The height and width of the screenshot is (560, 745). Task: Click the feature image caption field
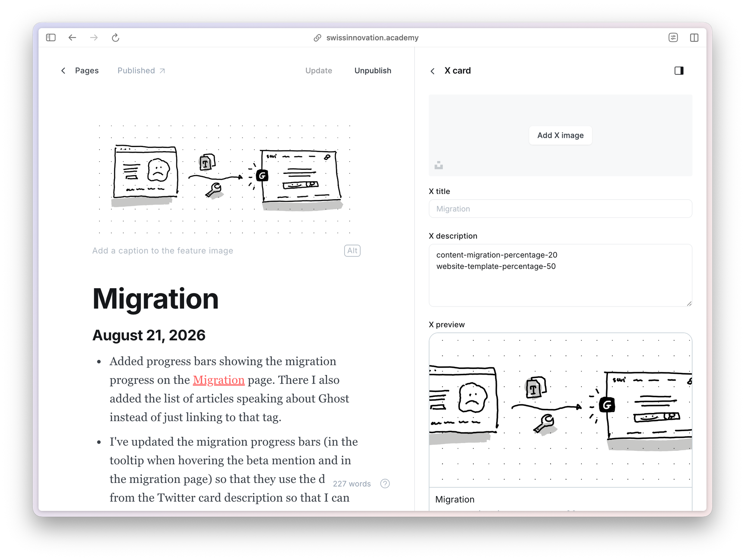[x=163, y=251]
